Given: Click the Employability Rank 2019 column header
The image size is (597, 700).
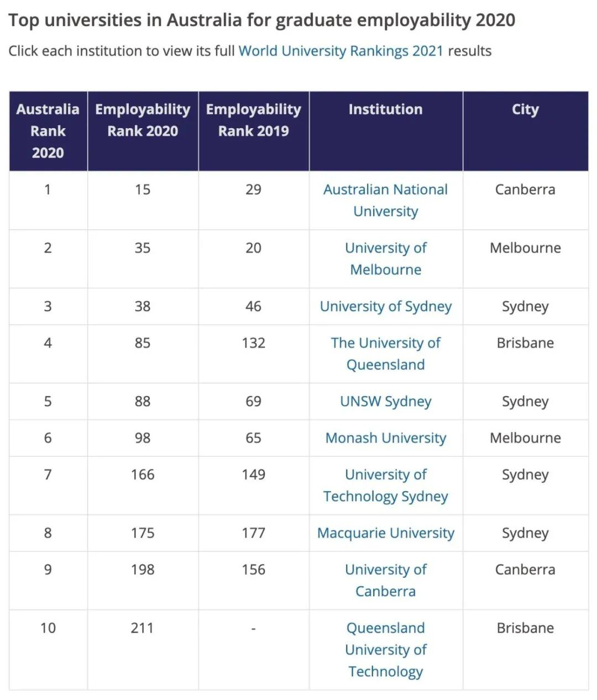Looking at the screenshot, I should 254,131.
